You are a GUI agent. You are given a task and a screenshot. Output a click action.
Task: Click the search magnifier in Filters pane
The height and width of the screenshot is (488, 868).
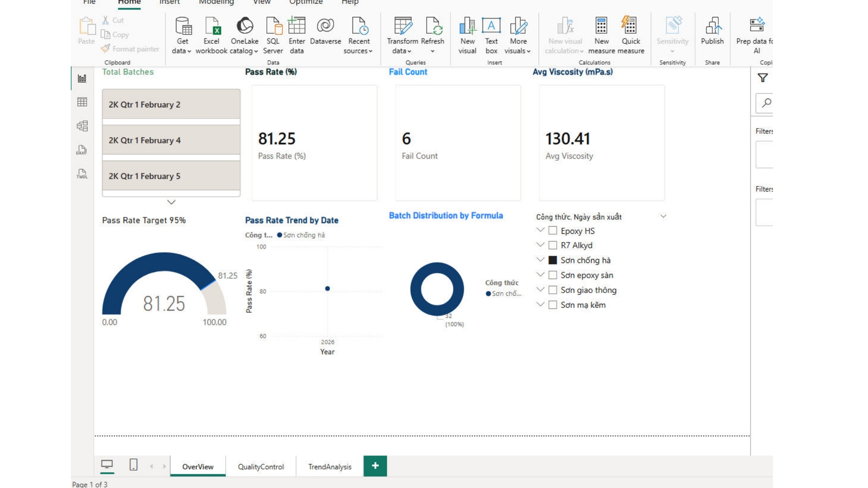coord(767,102)
